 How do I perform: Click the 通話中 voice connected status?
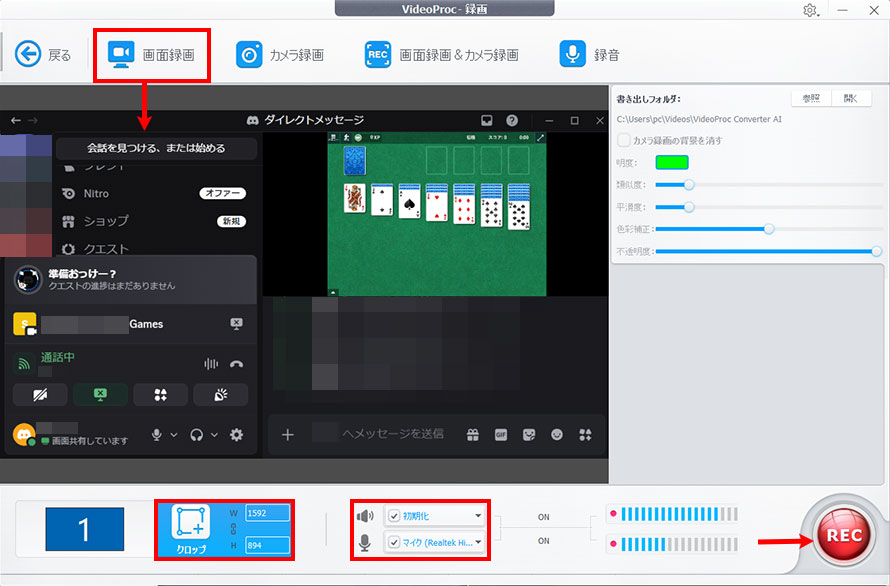(57, 358)
